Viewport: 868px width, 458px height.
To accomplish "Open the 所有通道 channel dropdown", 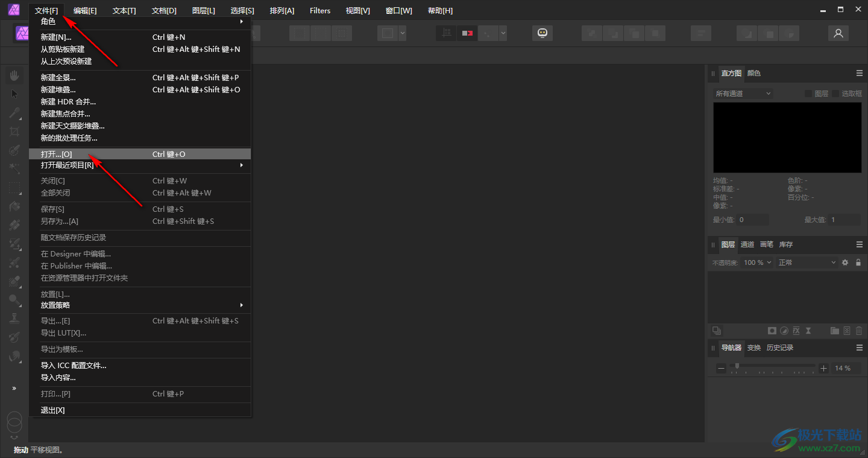I will click(x=743, y=94).
